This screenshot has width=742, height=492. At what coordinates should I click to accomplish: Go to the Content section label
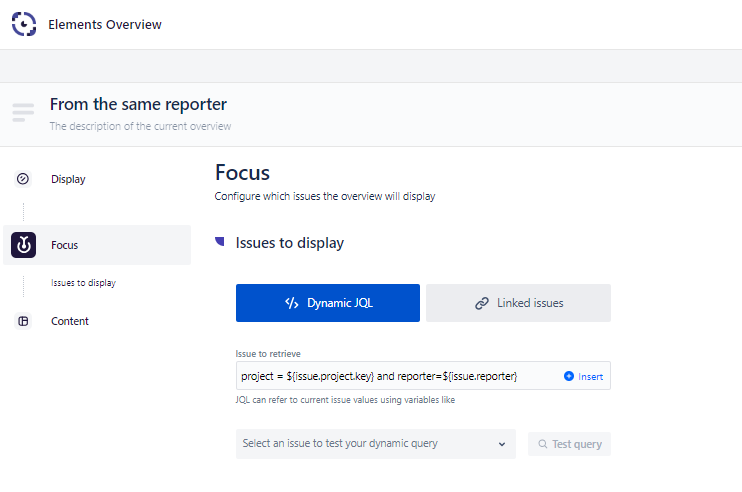[x=70, y=321]
